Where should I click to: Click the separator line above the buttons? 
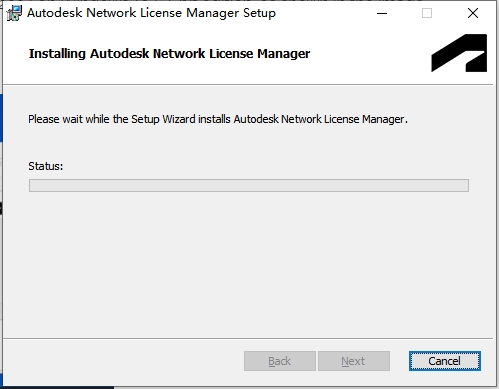pyautogui.click(x=248, y=339)
